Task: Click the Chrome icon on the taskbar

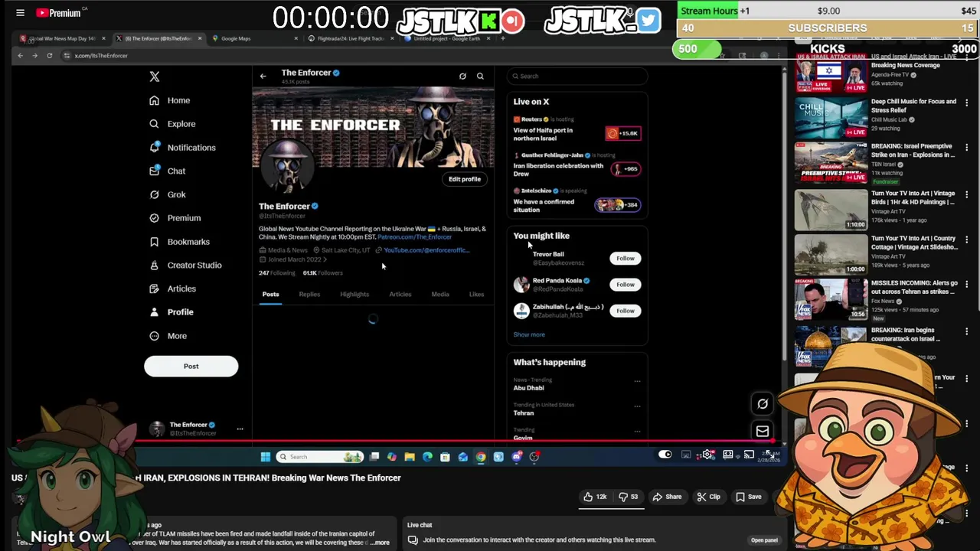Action: pos(480,457)
